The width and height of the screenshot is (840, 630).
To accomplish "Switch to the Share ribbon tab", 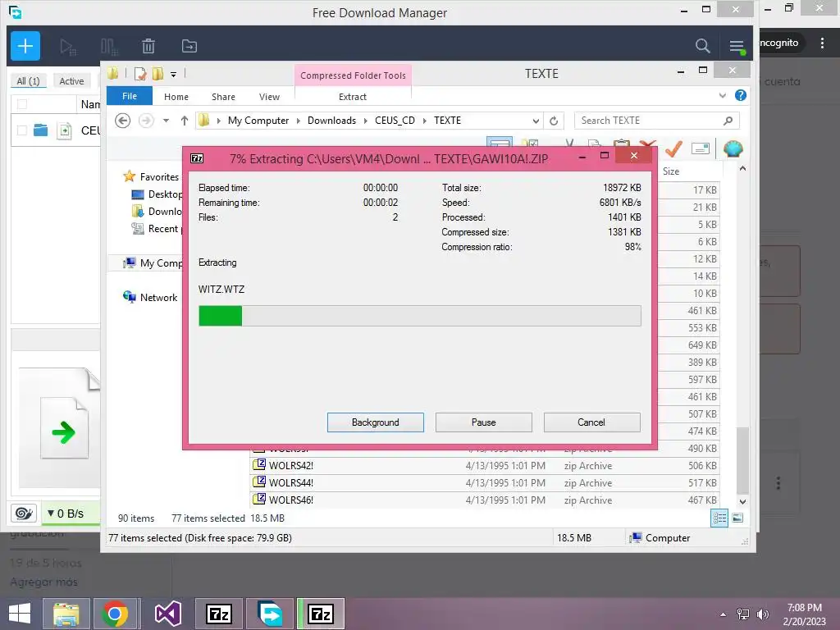I will pyautogui.click(x=223, y=97).
